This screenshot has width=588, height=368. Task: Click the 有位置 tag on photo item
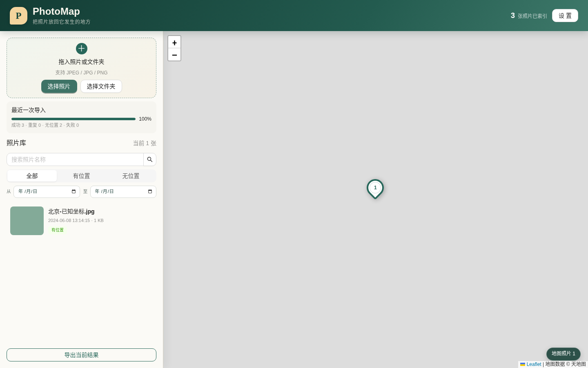click(58, 230)
